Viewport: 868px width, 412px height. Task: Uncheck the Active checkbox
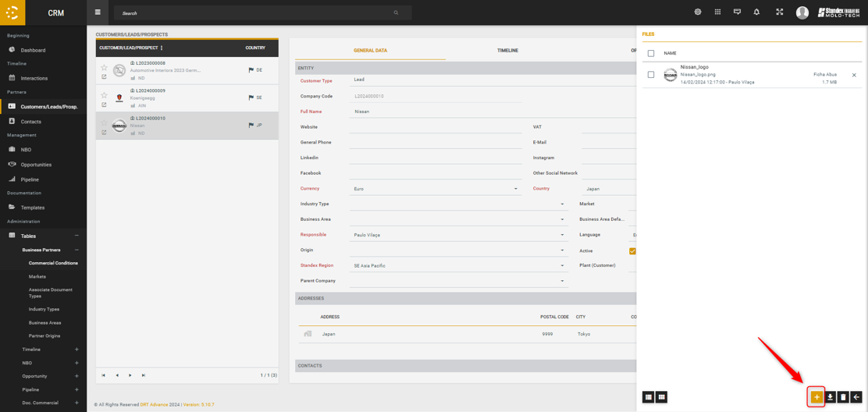click(632, 250)
